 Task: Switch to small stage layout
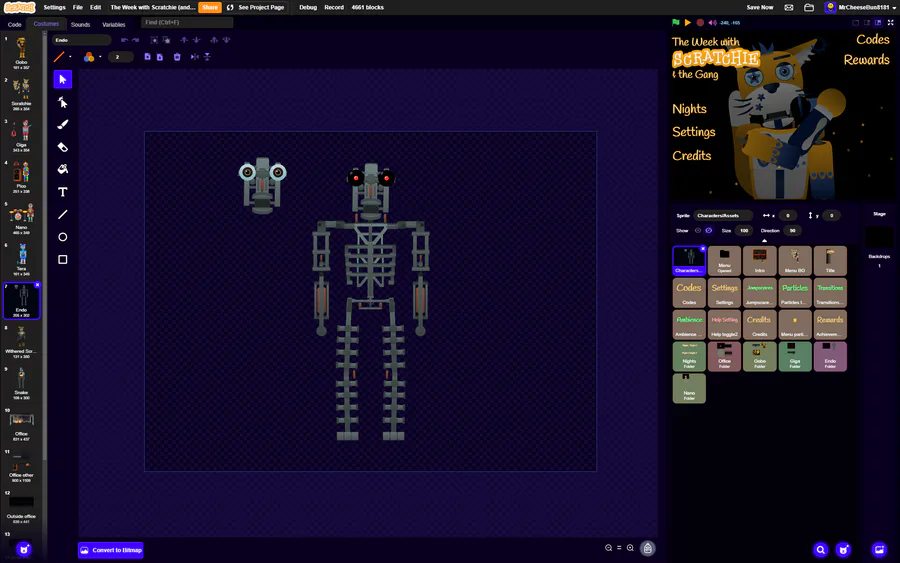click(867, 22)
